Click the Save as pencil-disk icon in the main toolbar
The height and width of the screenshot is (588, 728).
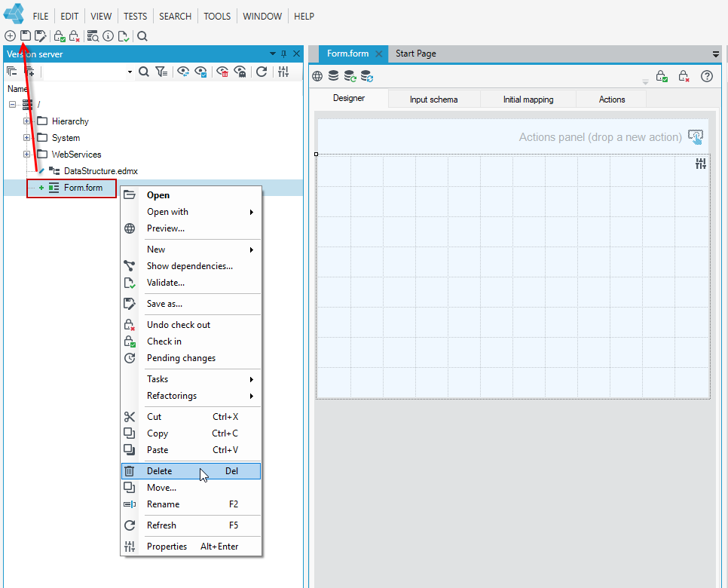point(41,35)
